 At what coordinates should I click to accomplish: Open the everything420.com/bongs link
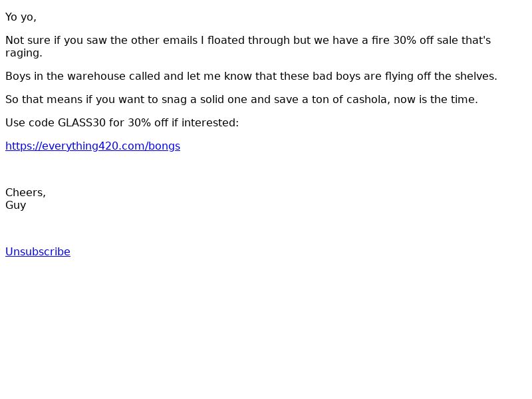92,146
